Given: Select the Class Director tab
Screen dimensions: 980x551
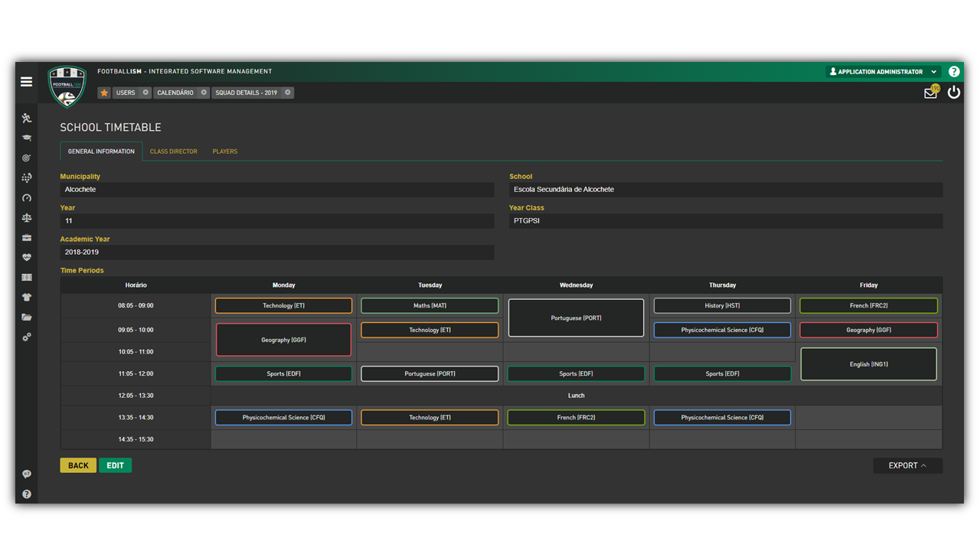Looking at the screenshot, I should point(174,152).
